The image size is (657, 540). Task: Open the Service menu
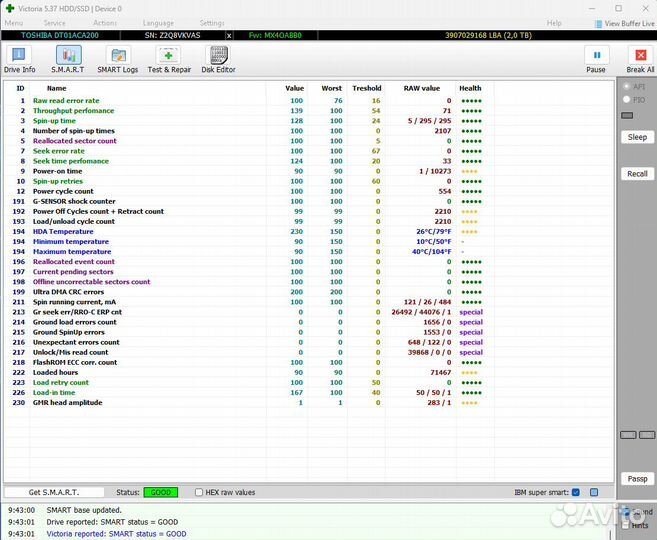click(x=55, y=23)
